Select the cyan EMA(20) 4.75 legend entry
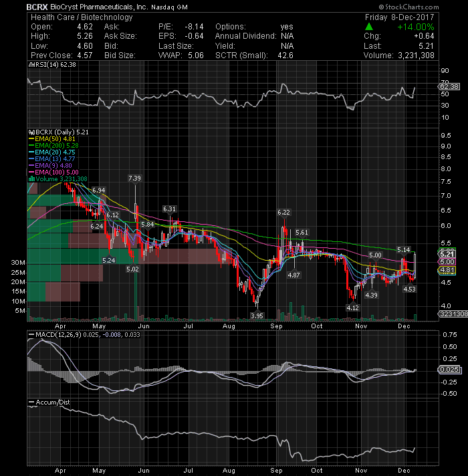This screenshot has height=476, width=468. pos(52,152)
